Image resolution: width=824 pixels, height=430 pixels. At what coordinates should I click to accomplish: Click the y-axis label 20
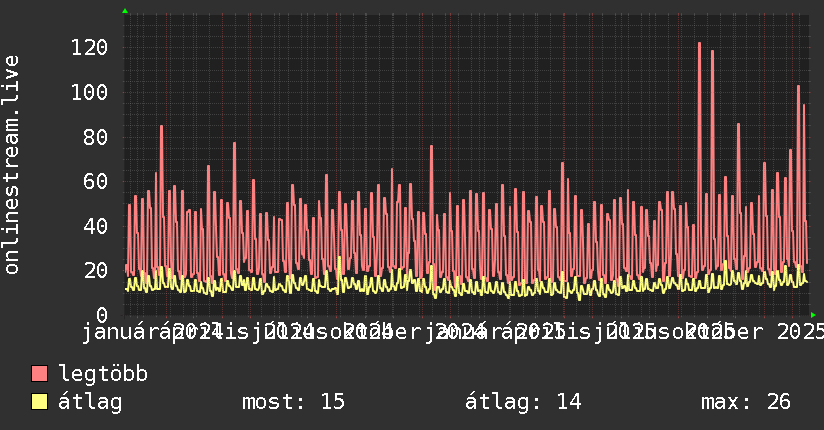(96, 271)
